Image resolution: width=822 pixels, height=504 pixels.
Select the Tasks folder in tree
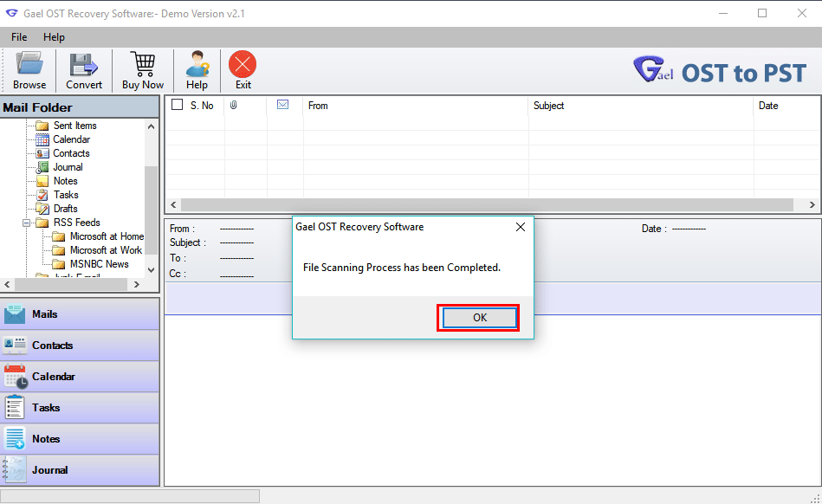pos(66,195)
